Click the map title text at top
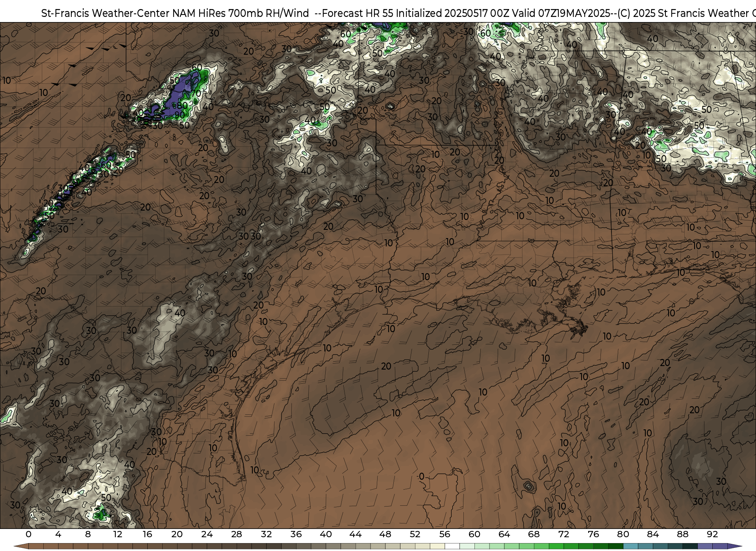Image resolution: width=756 pixels, height=551 pixels. [x=398, y=13]
